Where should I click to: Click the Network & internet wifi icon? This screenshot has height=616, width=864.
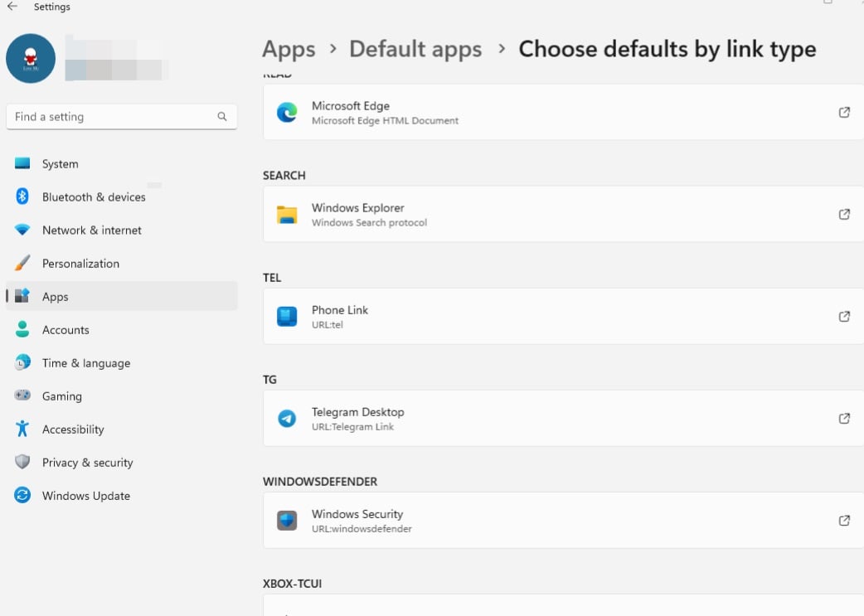click(x=22, y=230)
